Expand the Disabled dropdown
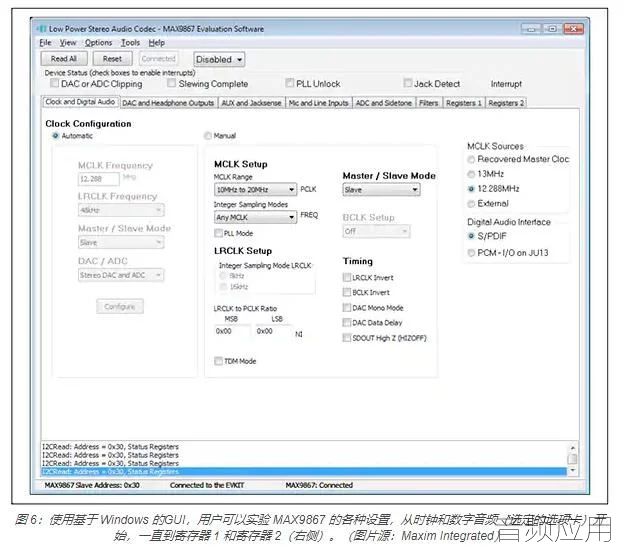 (219, 59)
